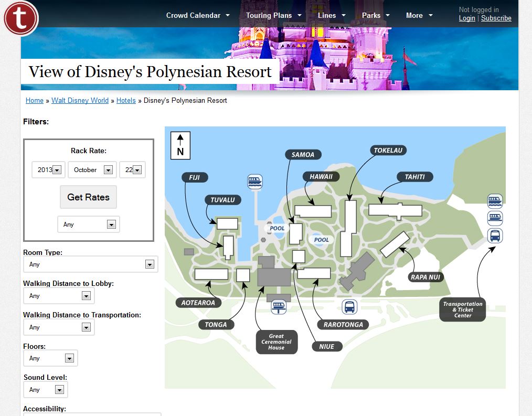Click the red TouringPlans 't' logo
The height and width of the screenshot is (416, 532).
pyautogui.click(x=20, y=18)
